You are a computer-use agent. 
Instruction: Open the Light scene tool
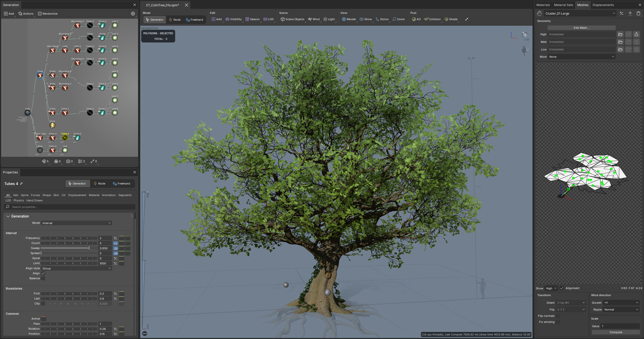329,19
